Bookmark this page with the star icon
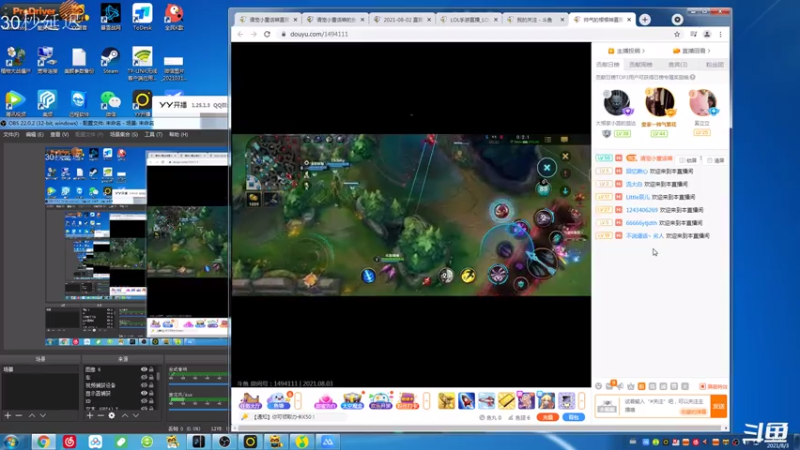The image size is (800, 450). click(677, 34)
